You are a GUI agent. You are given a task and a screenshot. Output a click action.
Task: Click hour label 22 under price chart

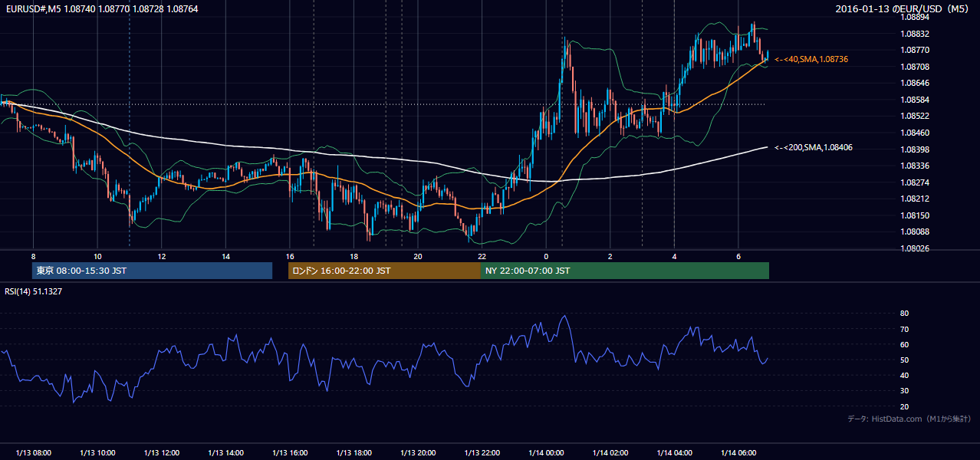point(482,256)
